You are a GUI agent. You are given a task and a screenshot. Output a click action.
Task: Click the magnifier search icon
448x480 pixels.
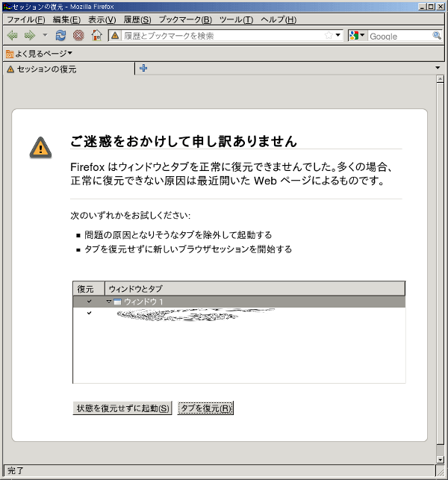tap(437, 36)
